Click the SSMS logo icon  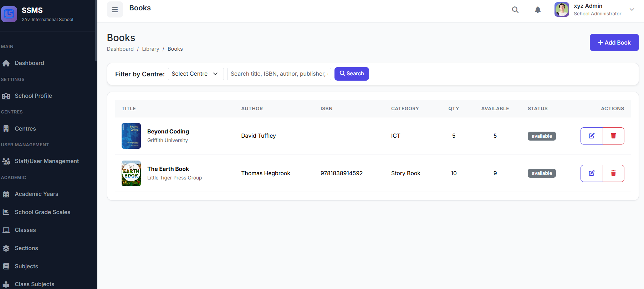click(x=9, y=14)
